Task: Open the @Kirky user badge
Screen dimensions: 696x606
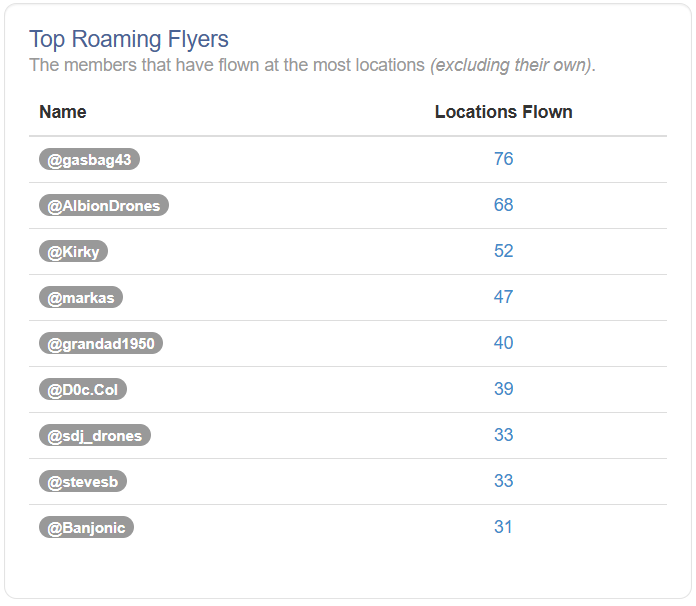Action: click(73, 251)
